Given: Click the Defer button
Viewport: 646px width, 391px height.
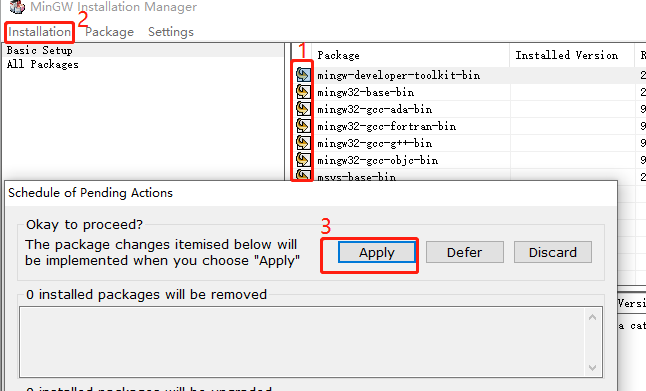Looking at the screenshot, I should coord(465,252).
